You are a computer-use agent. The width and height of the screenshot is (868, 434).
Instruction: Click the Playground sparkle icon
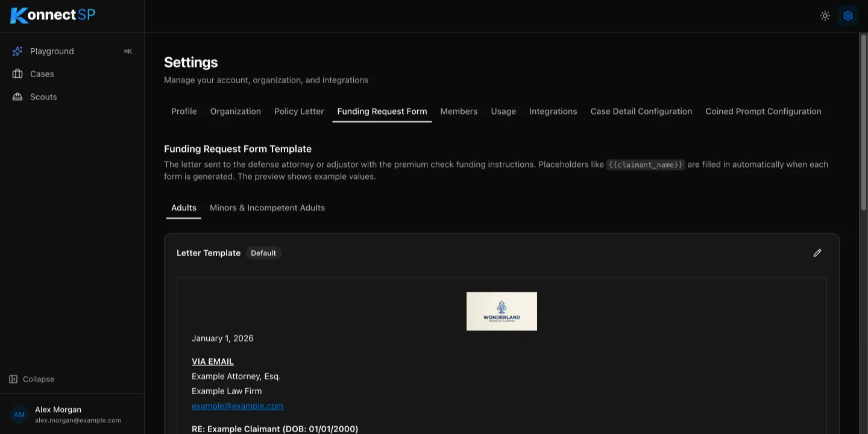(x=17, y=51)
